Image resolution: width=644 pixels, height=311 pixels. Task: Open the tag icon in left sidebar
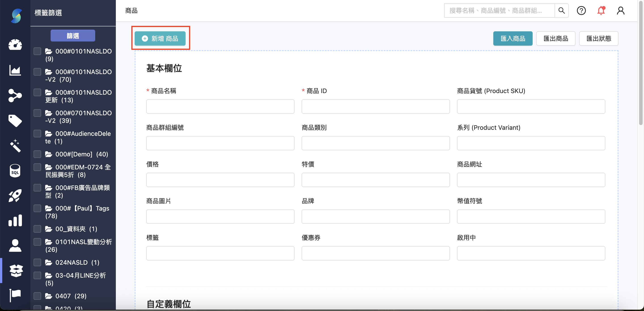[x=15, y=121]
